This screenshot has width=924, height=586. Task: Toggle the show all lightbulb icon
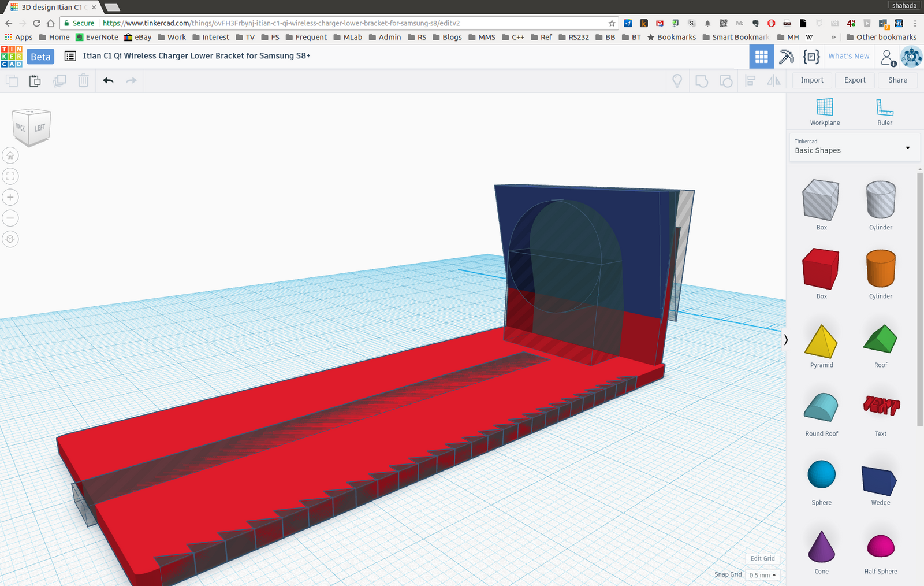(677, 80)
